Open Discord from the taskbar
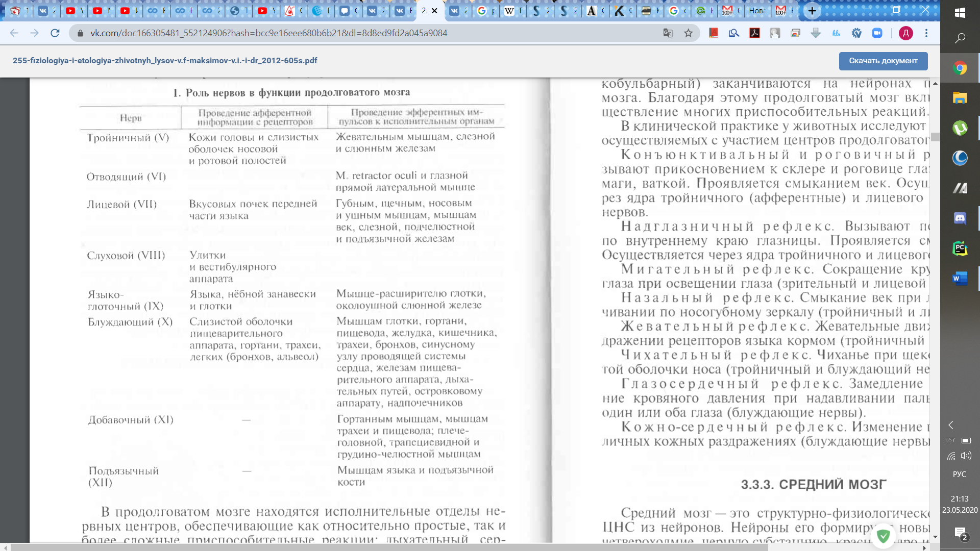The height and width of the screenshot is (551, 980). coord(960,218)
